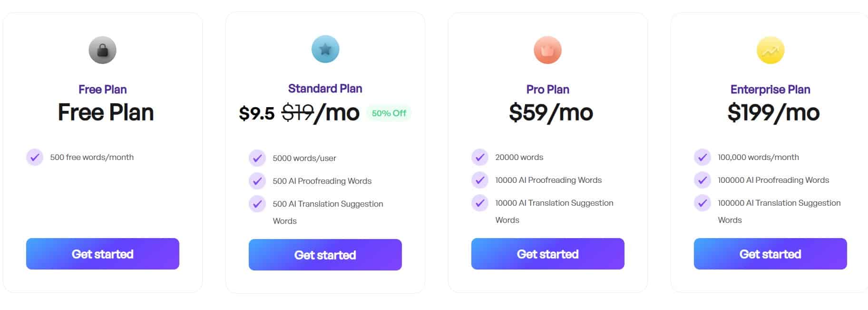Click Get started on the Standard Plan

(325, 255)
